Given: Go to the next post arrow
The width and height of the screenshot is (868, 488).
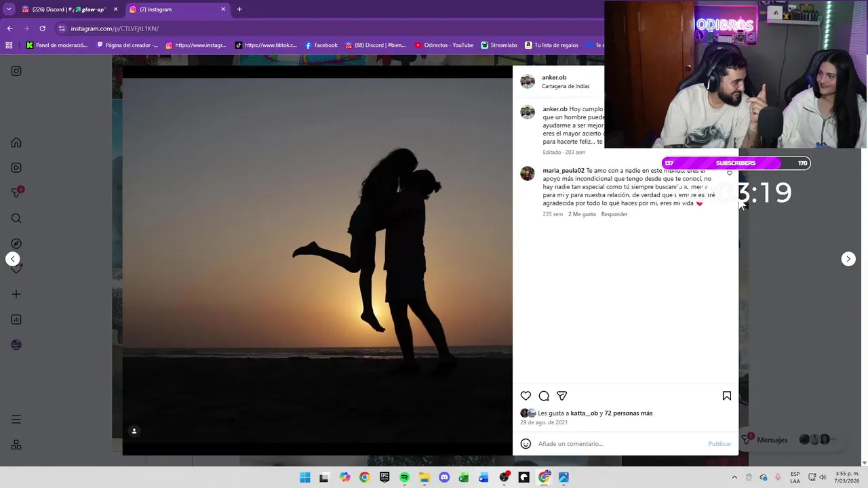Looking at the screenshot, I should (x=848, y=259).
